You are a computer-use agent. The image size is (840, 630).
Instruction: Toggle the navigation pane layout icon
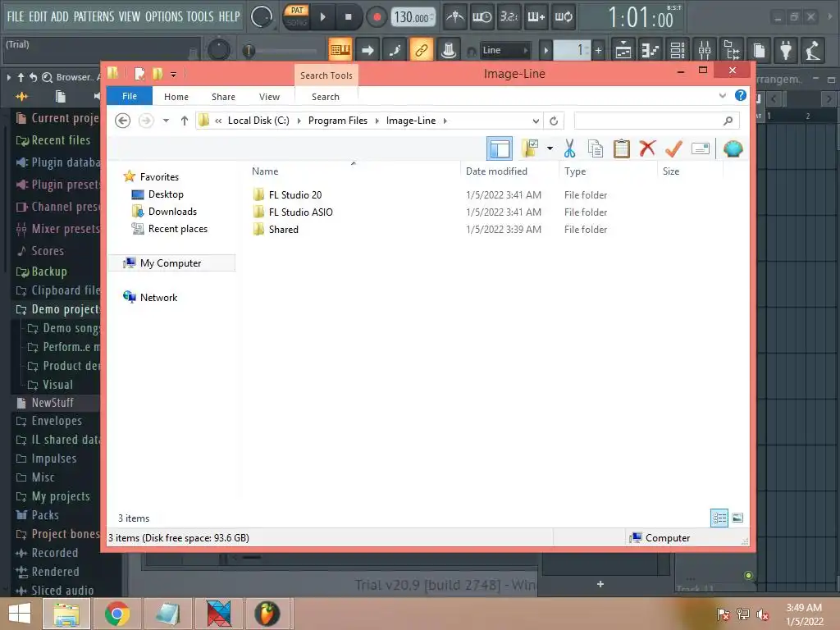pyautogui.click(x=500, y=148)
